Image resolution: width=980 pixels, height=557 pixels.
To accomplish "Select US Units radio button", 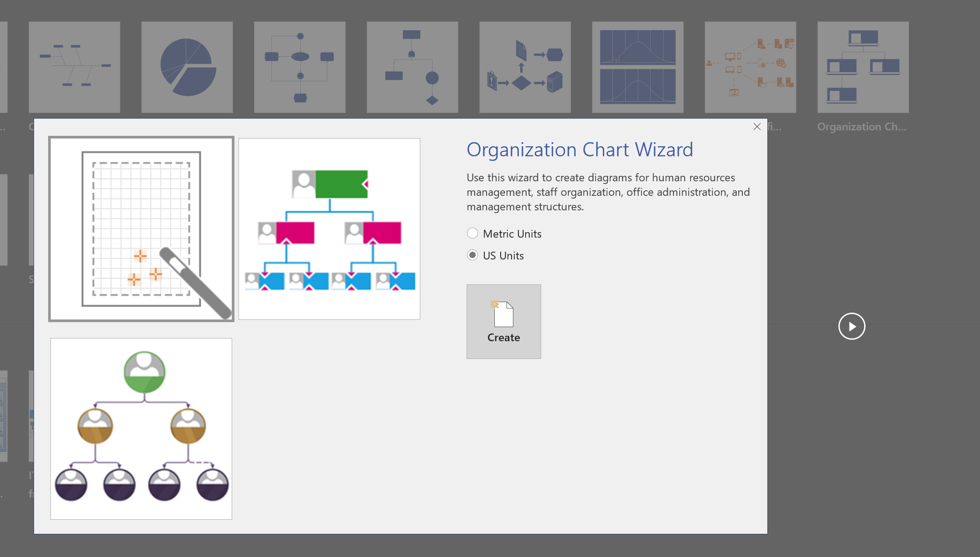I will [473, 255].
